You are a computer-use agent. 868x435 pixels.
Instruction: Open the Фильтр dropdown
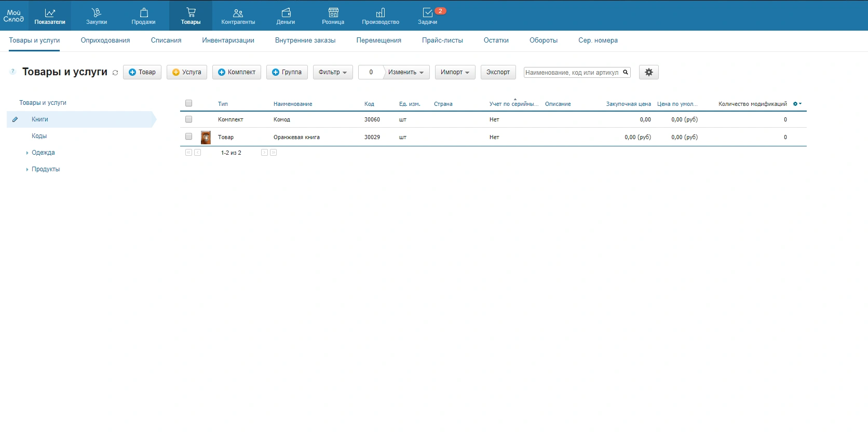click(333, 72)
